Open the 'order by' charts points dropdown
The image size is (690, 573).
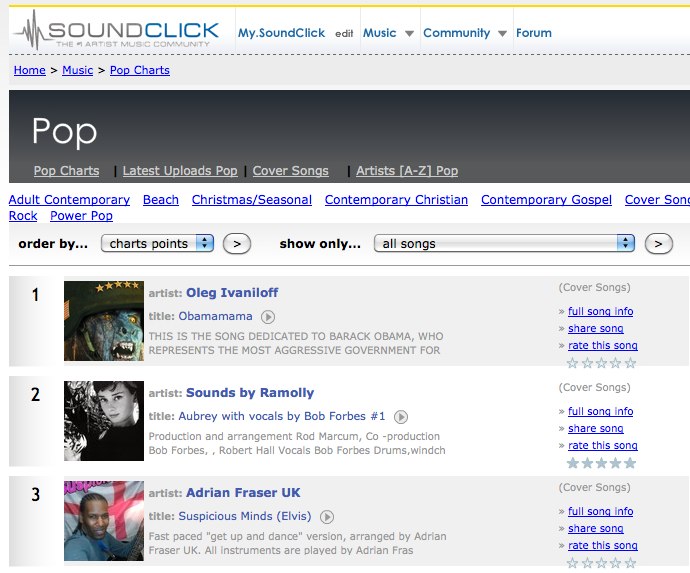tap(157, 243)
